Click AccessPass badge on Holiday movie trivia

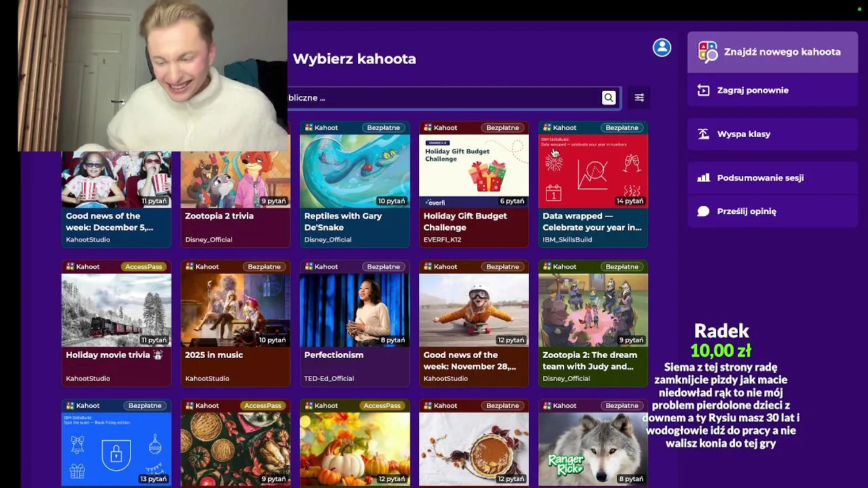pyautogui.click(x=144, y=266)
